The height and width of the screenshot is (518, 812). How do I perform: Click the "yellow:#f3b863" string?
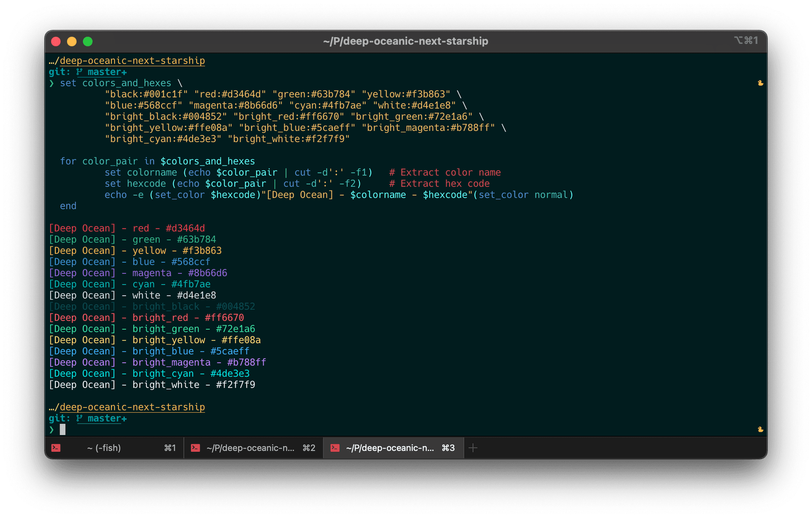click(406, 94)
